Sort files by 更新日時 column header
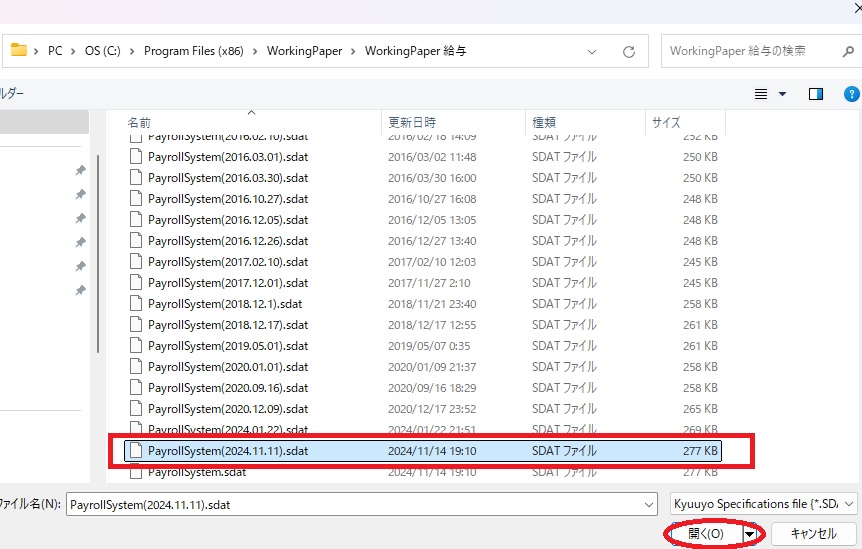The image size is (862, 549). (x=410, y=122)
